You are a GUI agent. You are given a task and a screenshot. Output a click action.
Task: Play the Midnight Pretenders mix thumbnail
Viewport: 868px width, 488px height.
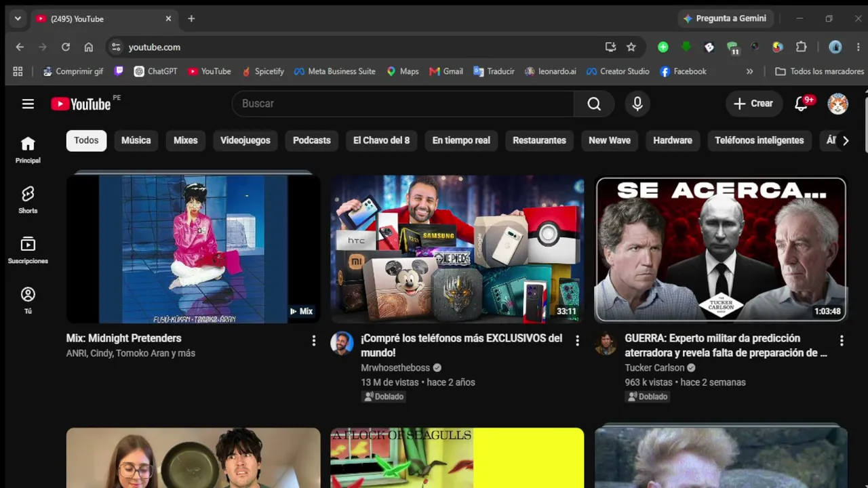(193, 249)
